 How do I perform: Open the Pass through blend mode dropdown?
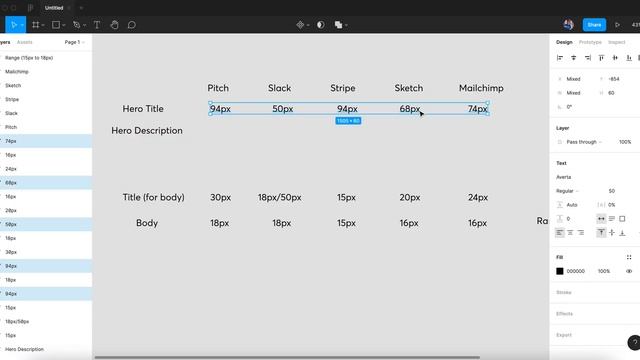(584, 142)
